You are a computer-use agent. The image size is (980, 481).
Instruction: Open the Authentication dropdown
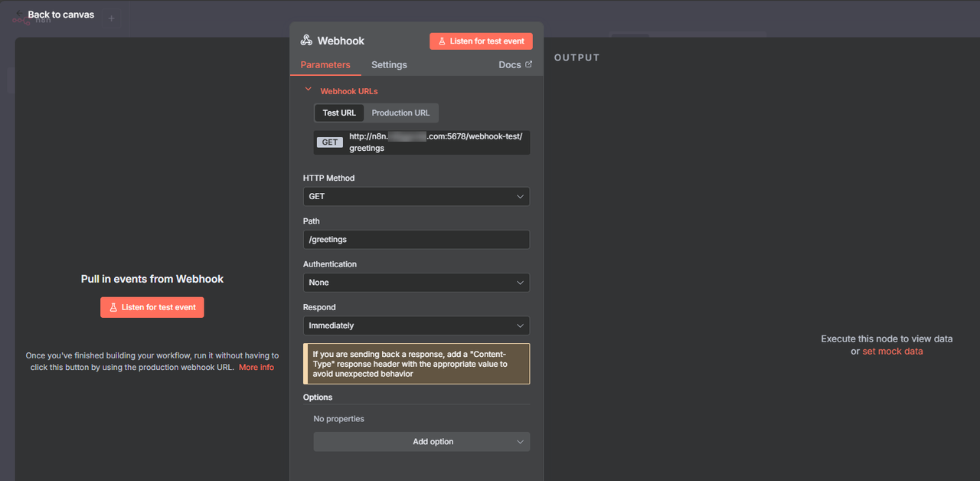click(416, 282)
